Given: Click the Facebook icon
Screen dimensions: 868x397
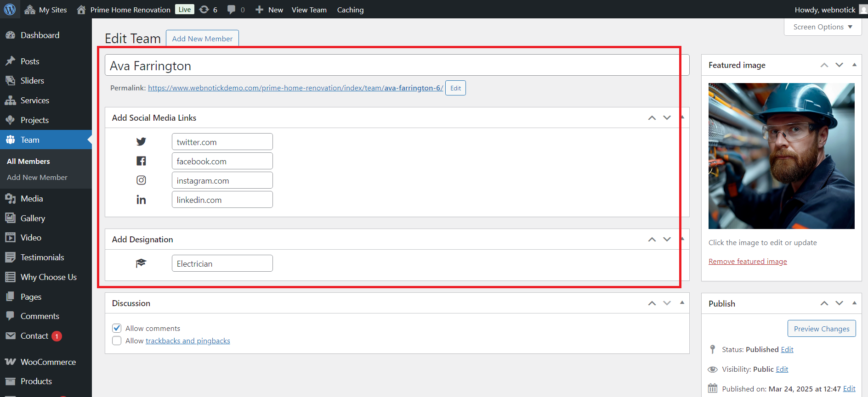Looking at the screenshot, I should tap(141, 161).
